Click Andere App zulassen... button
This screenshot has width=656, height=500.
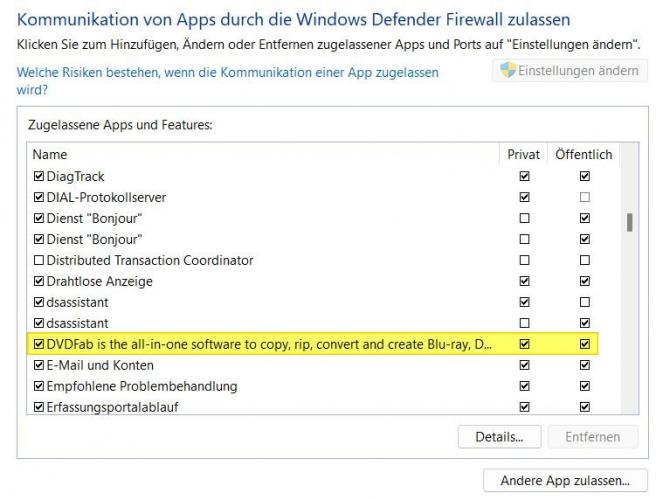pos(565,480)
